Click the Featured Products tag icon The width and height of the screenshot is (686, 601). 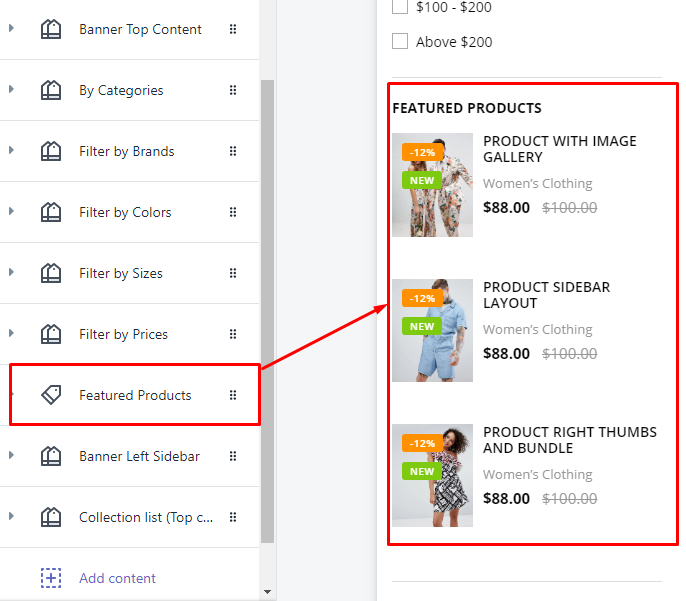point(51,395)
